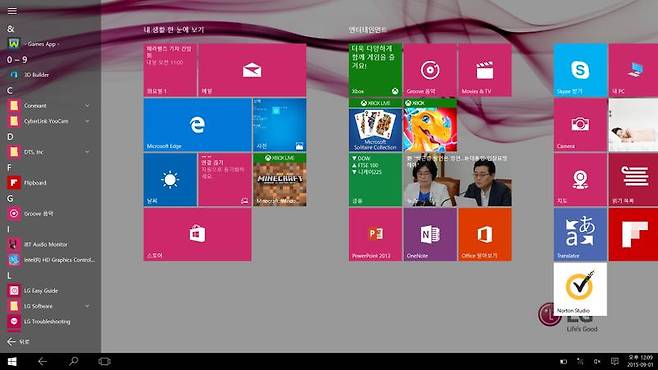Expand the DTS, Inc folder chevron

coord(87,152)
